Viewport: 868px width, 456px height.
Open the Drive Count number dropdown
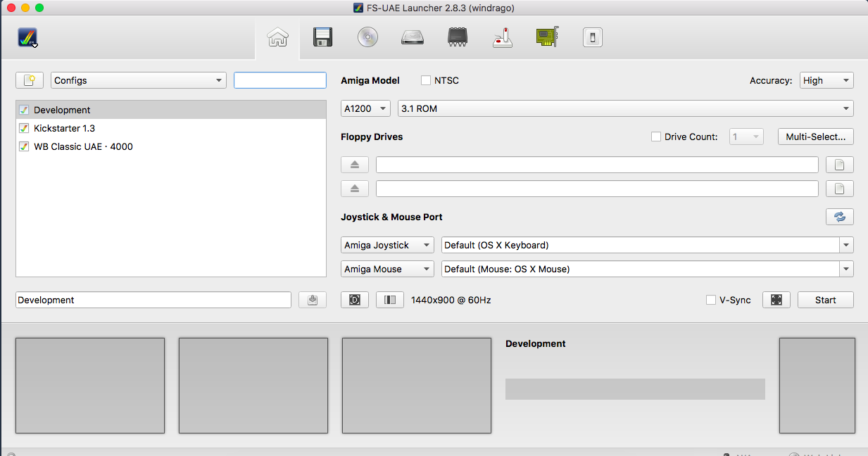(746, 137)
